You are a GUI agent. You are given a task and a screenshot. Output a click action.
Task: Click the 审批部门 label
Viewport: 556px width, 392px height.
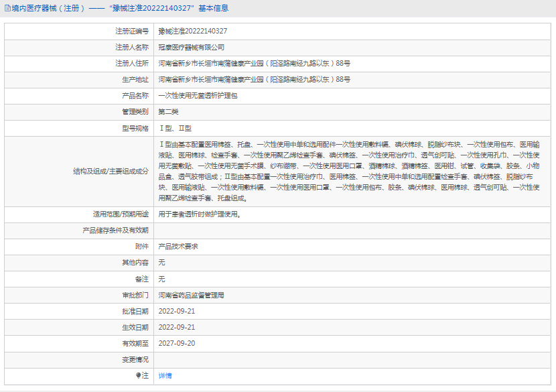135,295
